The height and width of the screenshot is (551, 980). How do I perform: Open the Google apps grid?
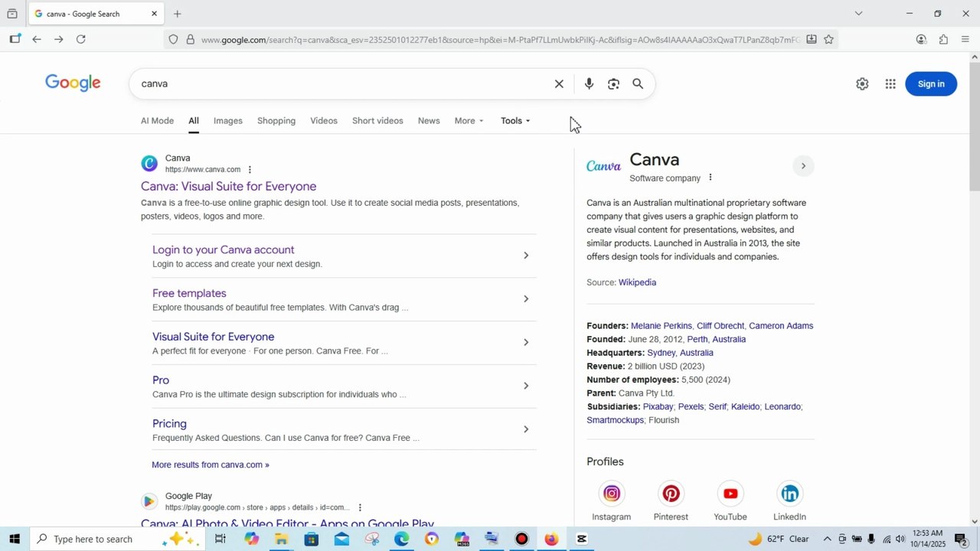[x=890, y=84]
